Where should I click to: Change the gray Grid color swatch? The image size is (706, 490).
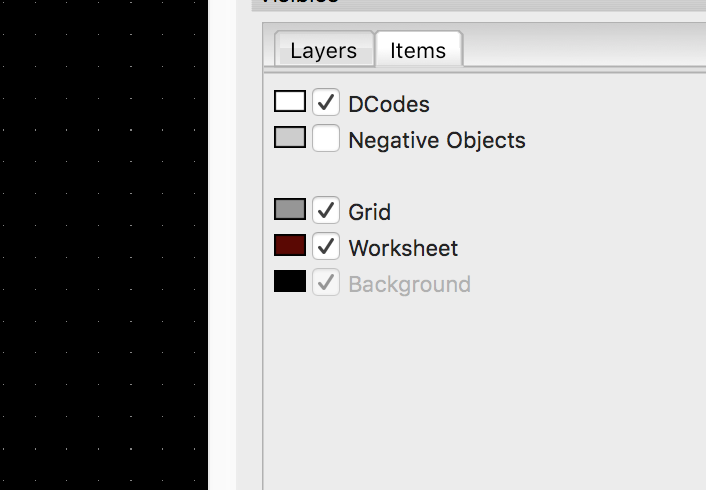point(290,210)
